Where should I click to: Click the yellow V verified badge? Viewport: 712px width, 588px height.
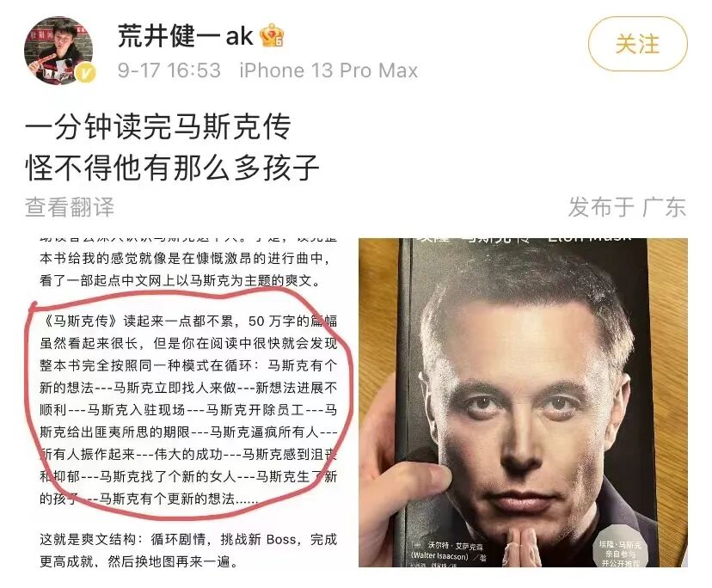pos(85,73)
